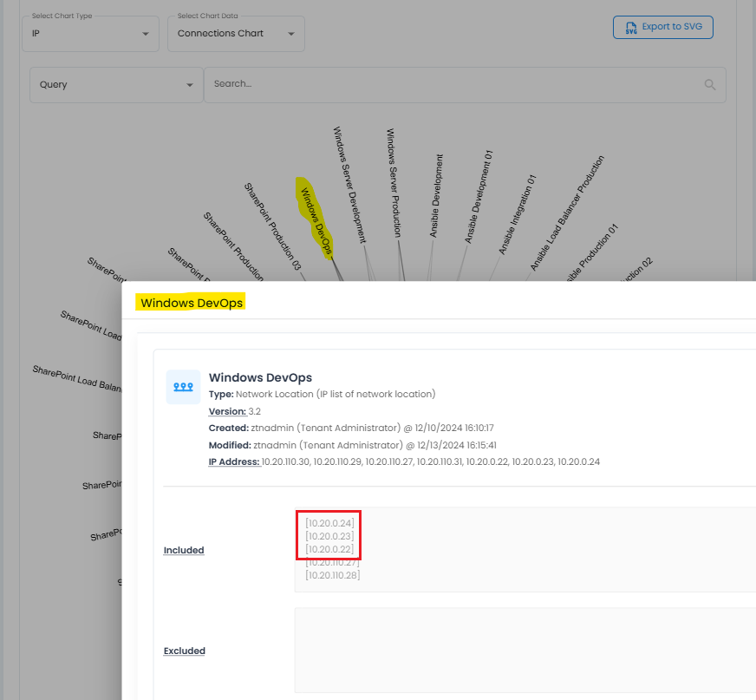Select Ansible Load Balancer Production chart label

pos(567,213)
